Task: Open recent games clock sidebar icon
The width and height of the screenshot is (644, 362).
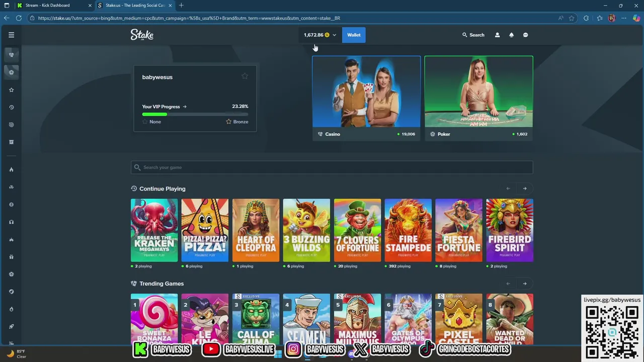Action: click(11, 107)
